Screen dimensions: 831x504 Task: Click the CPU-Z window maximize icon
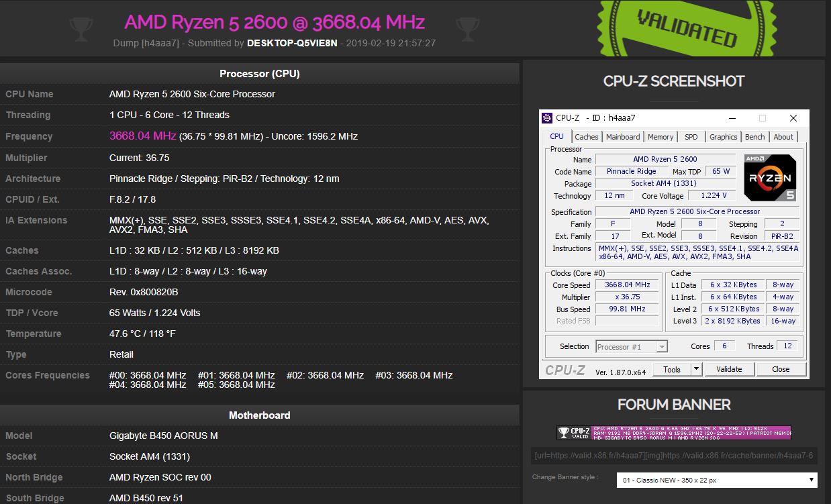[762, 118]
